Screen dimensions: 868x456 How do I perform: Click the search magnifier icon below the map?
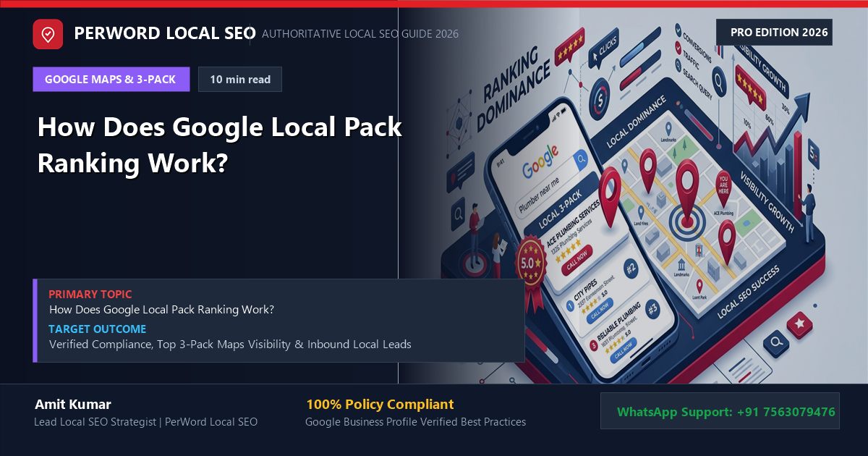coord(777,341)
